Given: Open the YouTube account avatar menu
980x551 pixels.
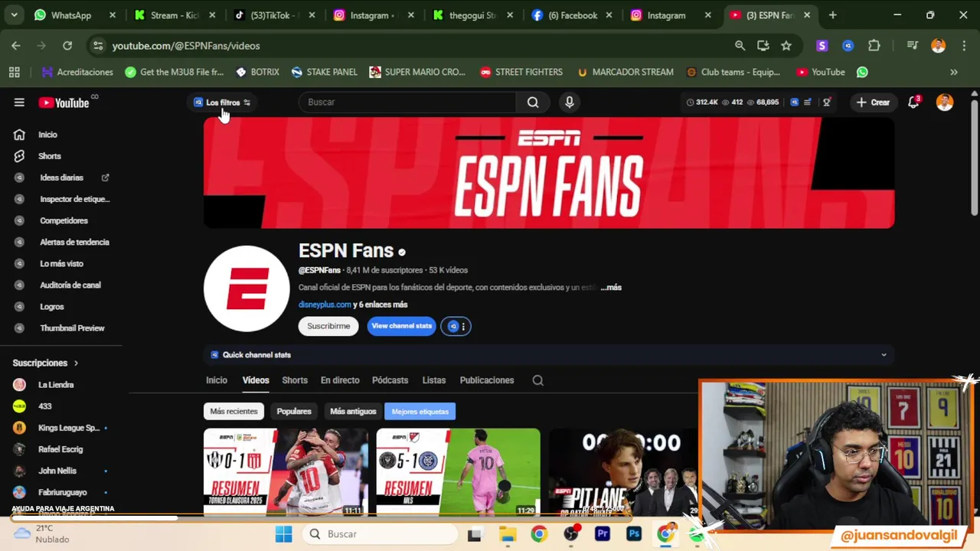Looking at the screenshot, I should pyautogui.click(x=945, y=103).
